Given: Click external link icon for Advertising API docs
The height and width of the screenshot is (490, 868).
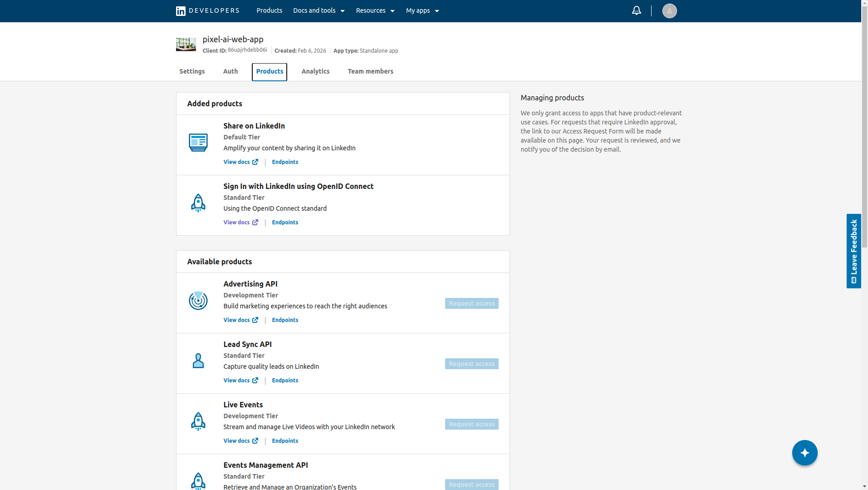Looking at the screenshot, I should tap(255, 320).
